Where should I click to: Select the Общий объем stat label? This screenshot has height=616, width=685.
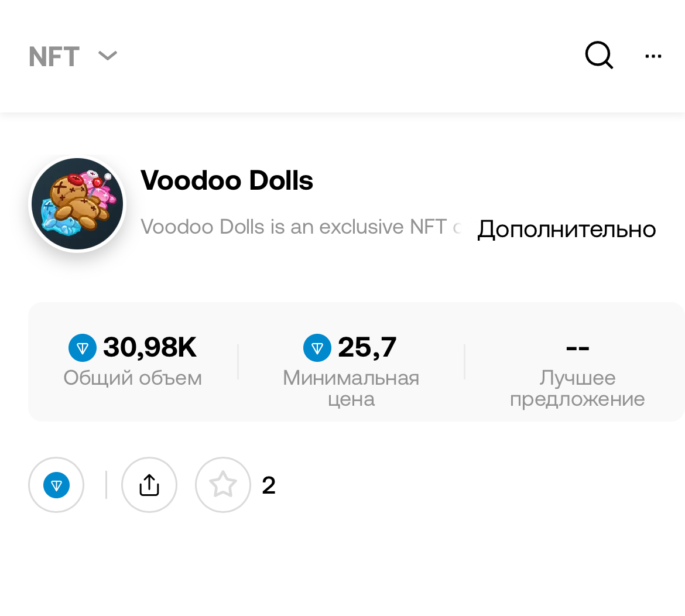tap(133, 378)
